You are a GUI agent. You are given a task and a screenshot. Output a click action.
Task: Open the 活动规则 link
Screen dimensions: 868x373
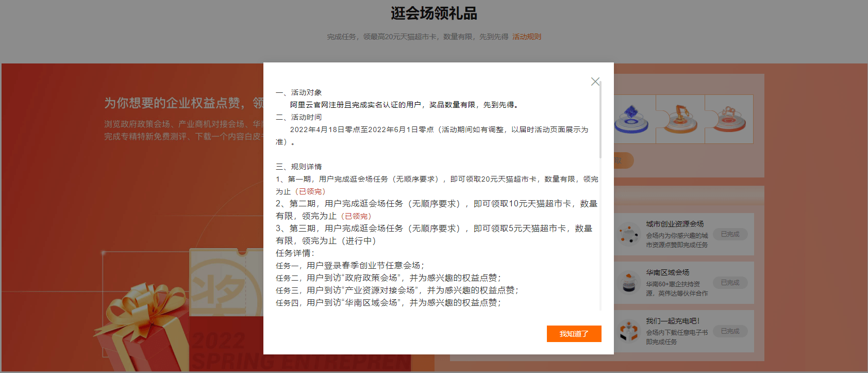(526, 37)
